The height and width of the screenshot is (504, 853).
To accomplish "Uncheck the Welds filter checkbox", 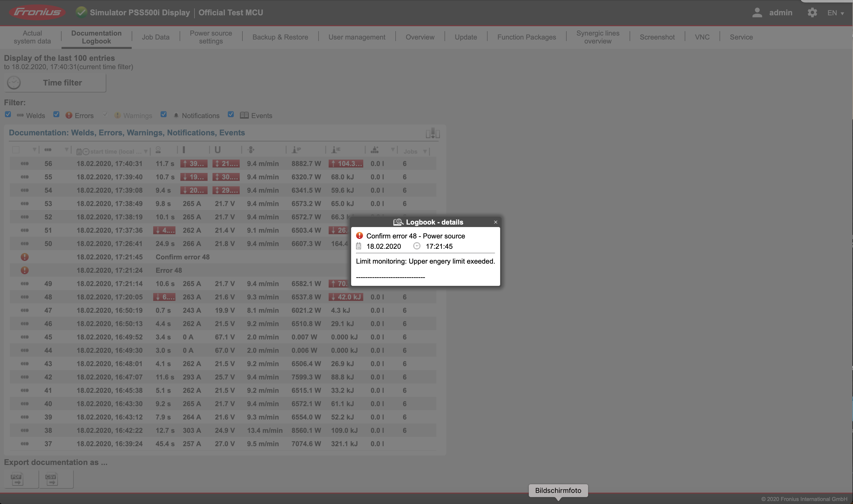I will point(8,114).
